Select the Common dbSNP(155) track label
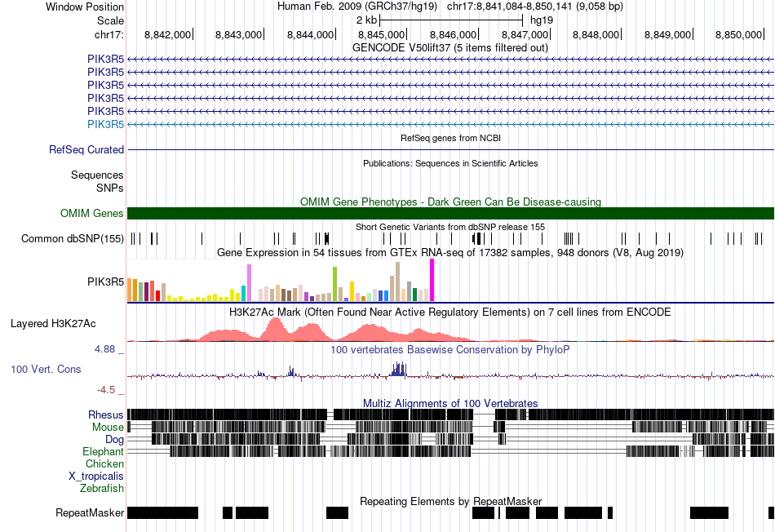775x532 pixels. point(72,238)
